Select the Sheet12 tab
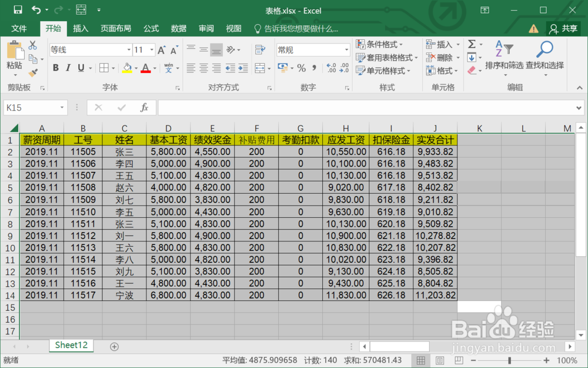The width and height of the screenshot is (588, 368). tap(71, 345)
